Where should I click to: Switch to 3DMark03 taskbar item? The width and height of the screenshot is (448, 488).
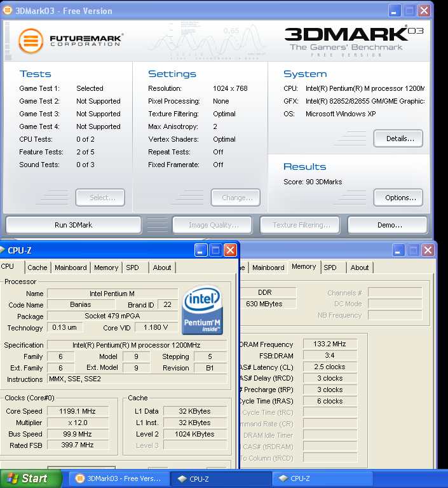[119, 478]
